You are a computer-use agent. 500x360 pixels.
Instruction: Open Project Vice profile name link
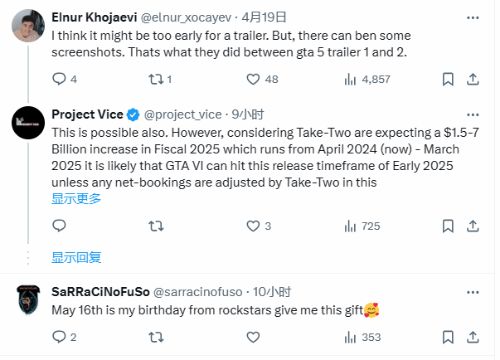click(87, 114)
